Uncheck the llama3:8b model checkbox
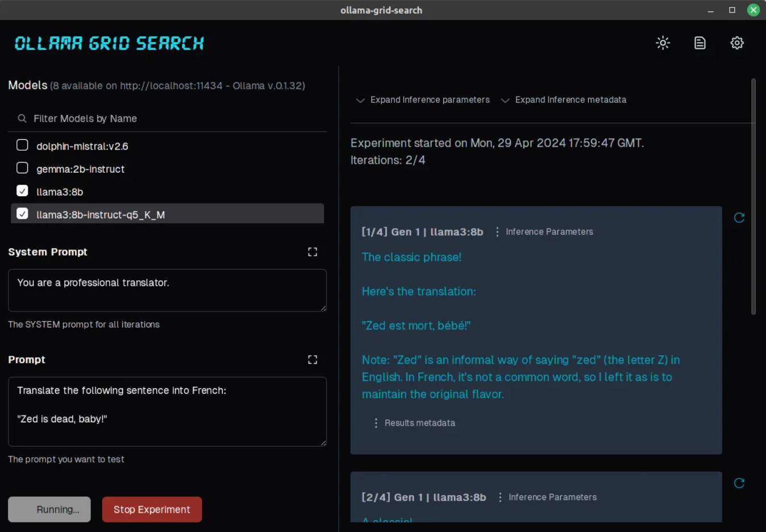Viewport: 766px width, 532px height. point(22,190)
